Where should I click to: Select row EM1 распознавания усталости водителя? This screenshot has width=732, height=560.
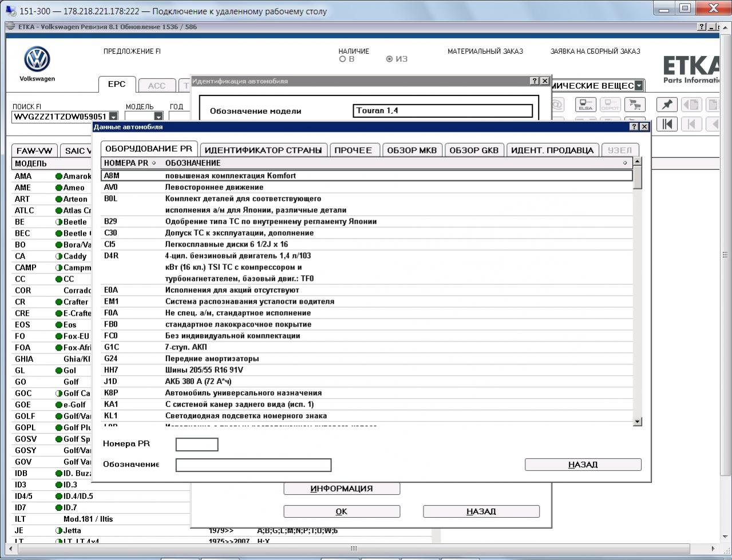coord(367,301)
